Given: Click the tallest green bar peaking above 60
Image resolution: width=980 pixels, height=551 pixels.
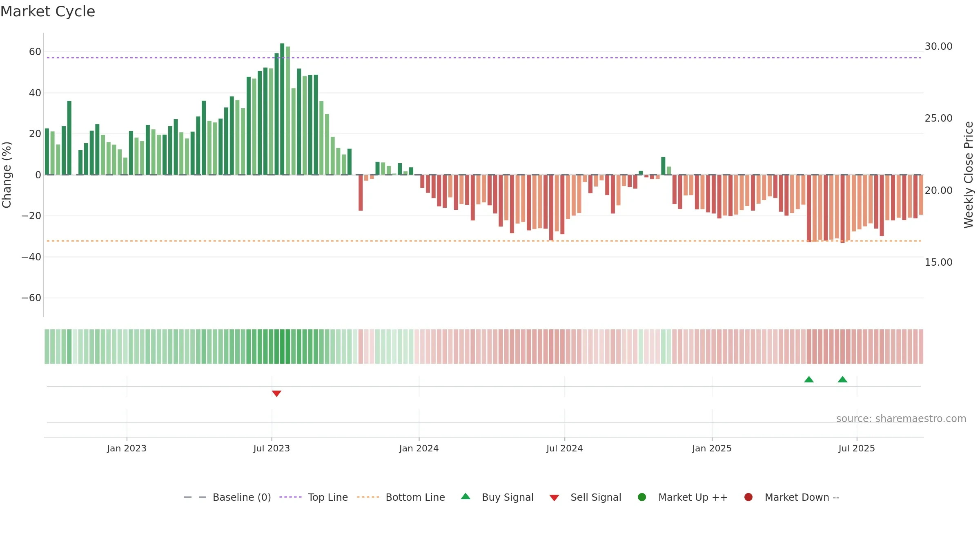Looking at the screenshot, I should pos(282,109).
